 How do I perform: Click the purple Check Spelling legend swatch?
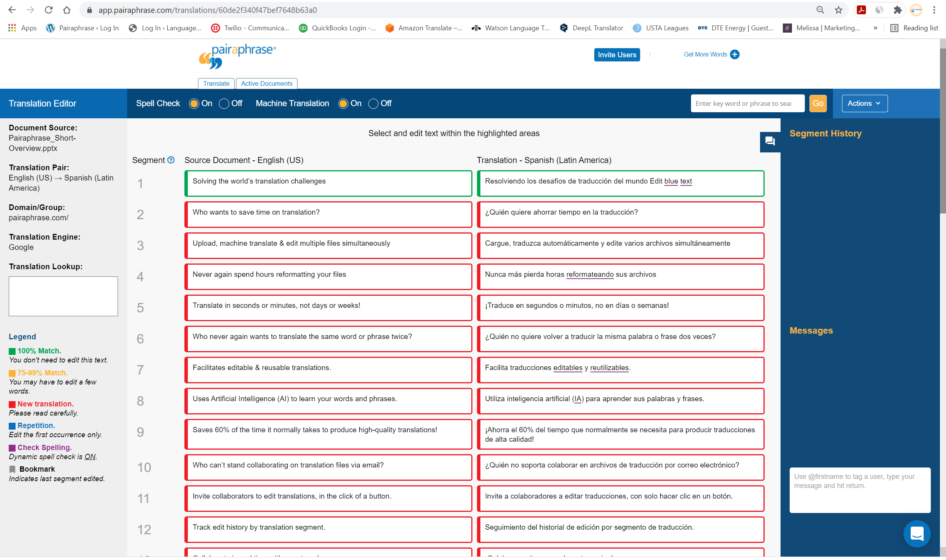click(x=12, y=448)
